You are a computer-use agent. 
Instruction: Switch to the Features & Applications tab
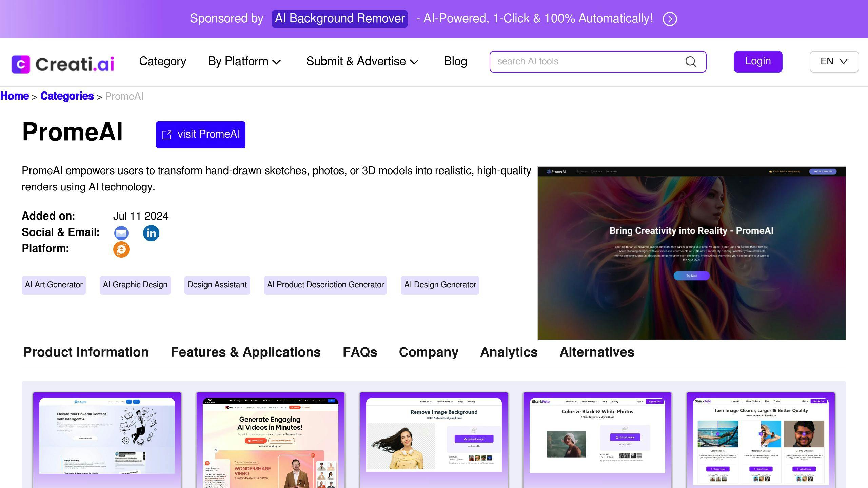[x=245, y=352]
